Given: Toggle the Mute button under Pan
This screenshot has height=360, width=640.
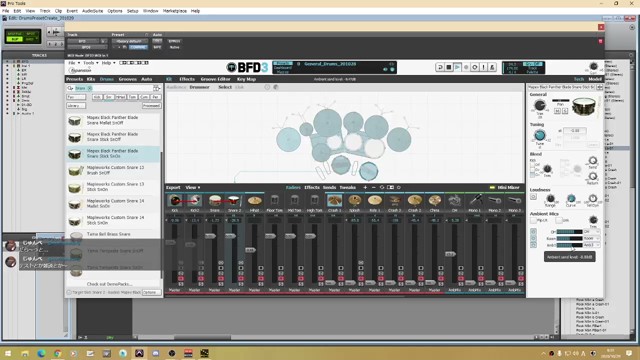Looking at the screenshot, I should 557,111.
